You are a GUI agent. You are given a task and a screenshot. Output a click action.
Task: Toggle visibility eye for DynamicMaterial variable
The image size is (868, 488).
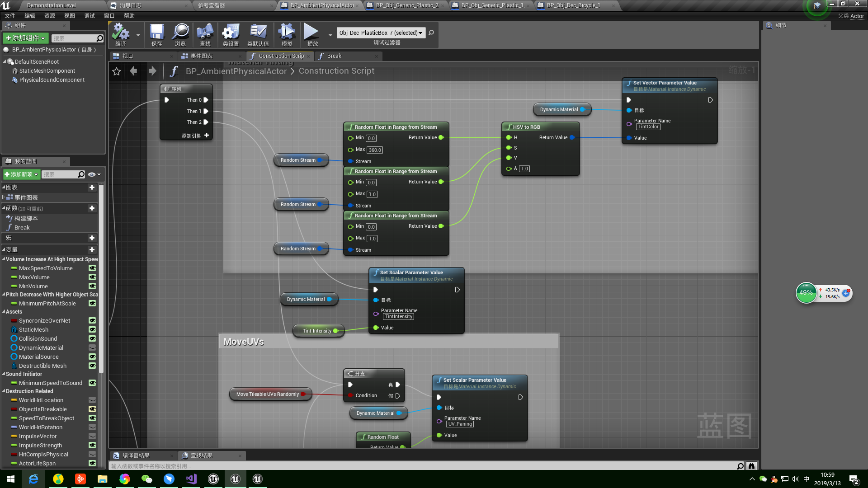click(92, 348)
